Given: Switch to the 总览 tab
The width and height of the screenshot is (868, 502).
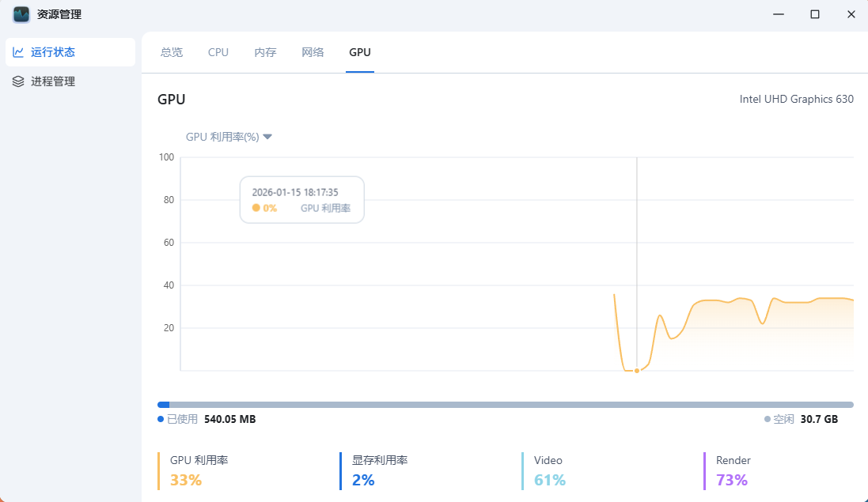Looking at the screenshot, I should (x=172, y=52).
